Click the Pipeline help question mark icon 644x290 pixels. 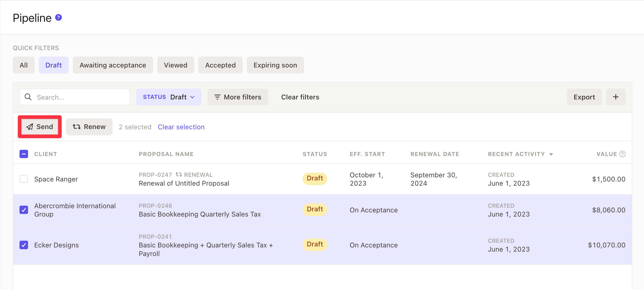coord(58,18)
